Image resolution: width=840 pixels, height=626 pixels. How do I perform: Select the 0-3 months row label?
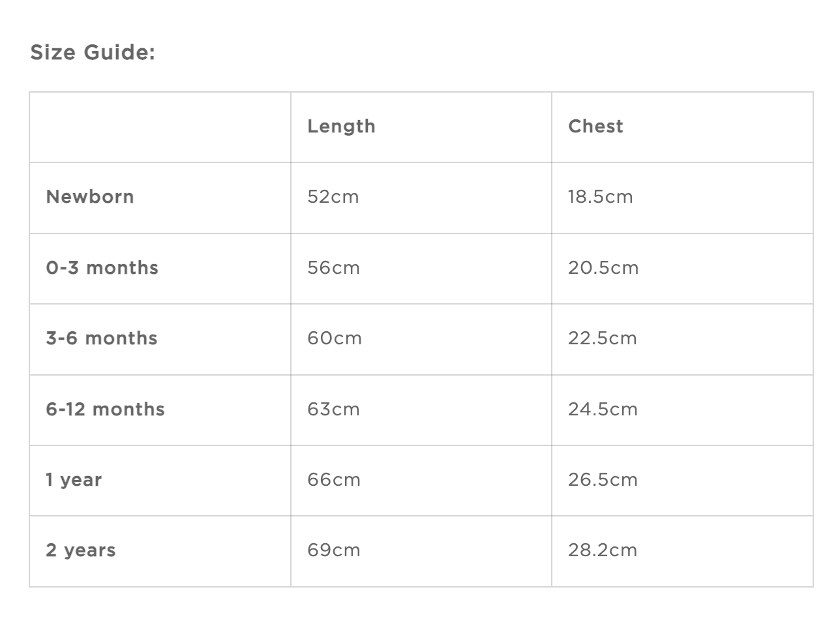pos(102,268)
